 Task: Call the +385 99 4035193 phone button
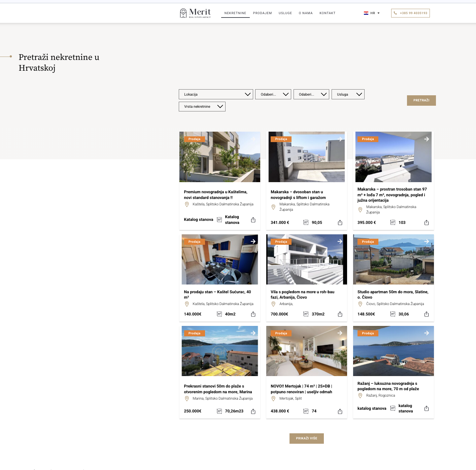click(x=410, y=13)
